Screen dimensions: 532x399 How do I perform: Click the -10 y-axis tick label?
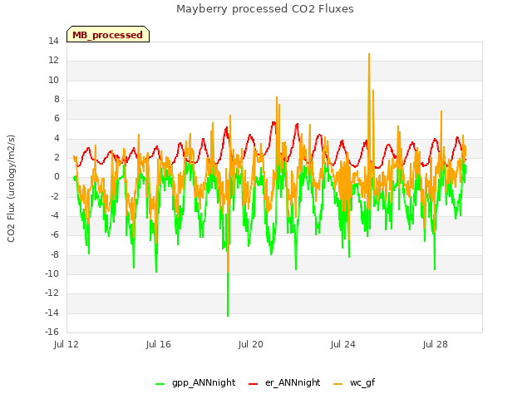(x=52, y=273)
